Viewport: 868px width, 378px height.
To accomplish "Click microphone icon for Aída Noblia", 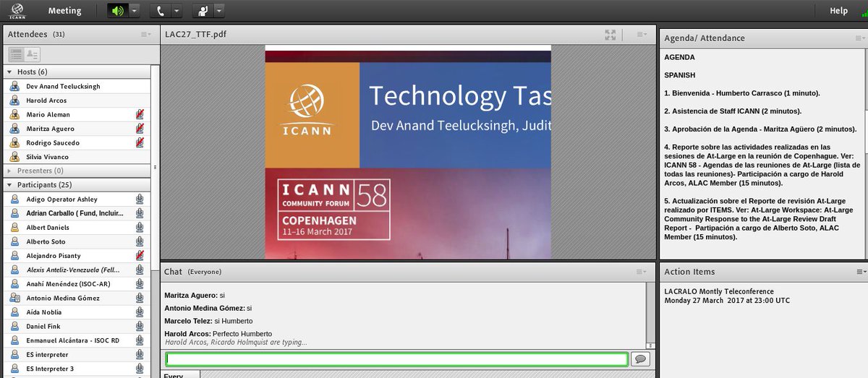I will click(x=140, y=312).
